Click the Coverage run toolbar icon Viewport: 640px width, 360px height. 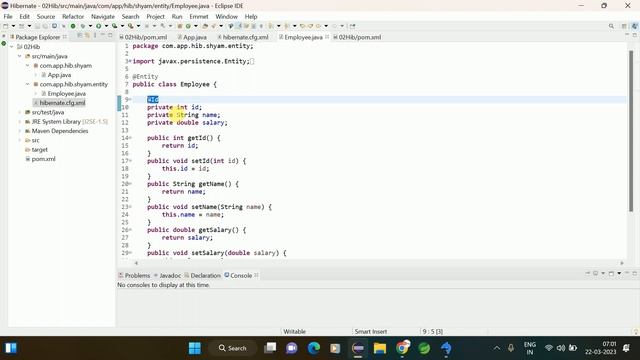[115, 26]
